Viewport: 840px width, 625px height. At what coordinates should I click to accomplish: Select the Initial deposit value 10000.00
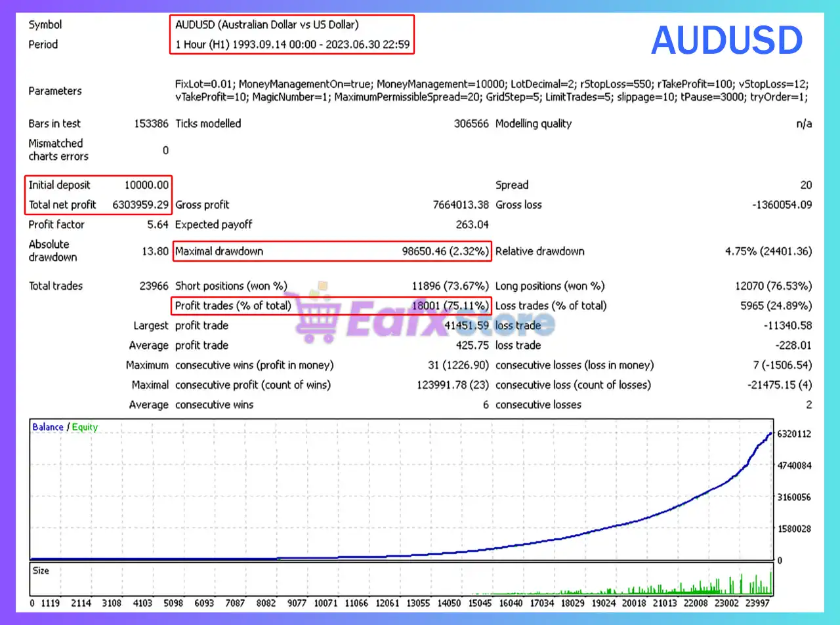pyautogui.click(x=146, y=185)
